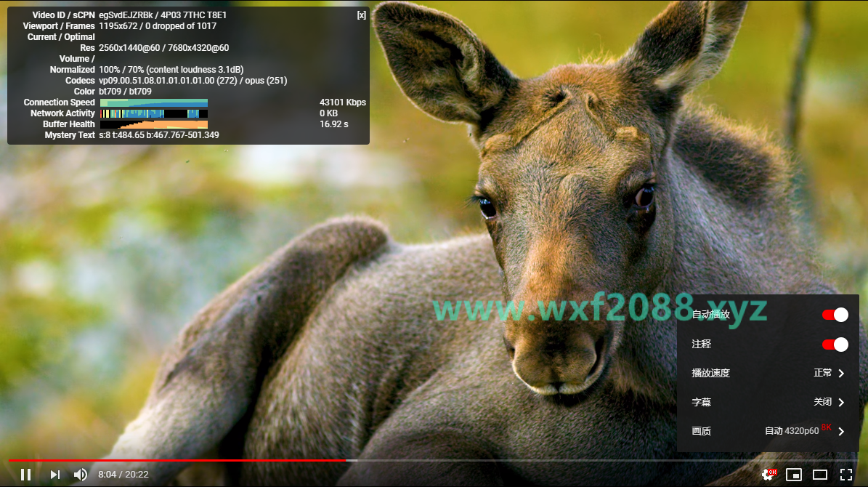Turn off the 注释 annotations switch

tap(835, 345)
